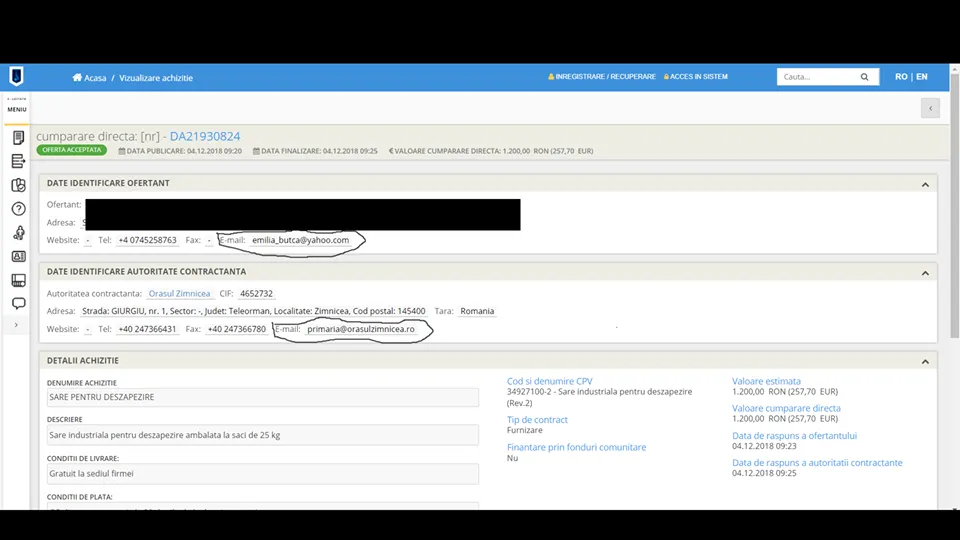
Task: Click the Finantare prin fonduri comunitare label
Action: pos(576,447)
